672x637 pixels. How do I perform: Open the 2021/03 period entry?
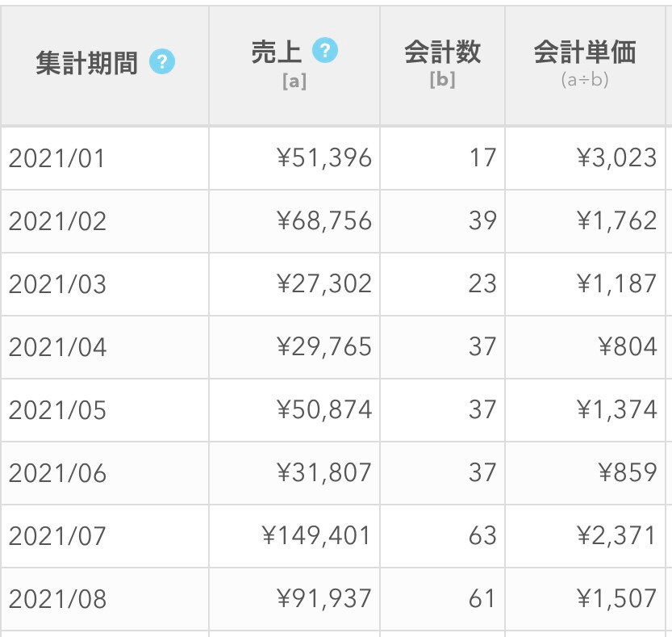56,284
